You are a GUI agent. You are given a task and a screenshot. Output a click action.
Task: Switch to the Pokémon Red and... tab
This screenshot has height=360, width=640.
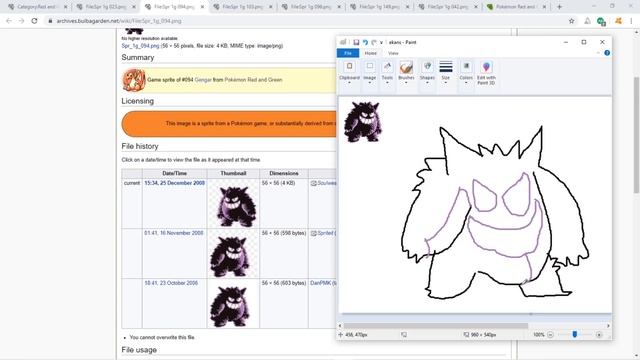click(x=516, y=7)
